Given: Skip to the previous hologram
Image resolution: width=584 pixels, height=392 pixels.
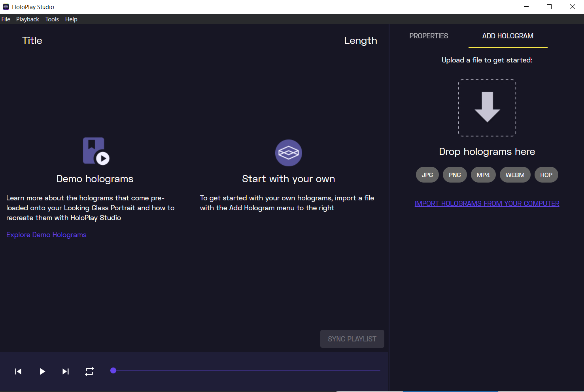Looking at the screenshot, I should click(18, 371).
